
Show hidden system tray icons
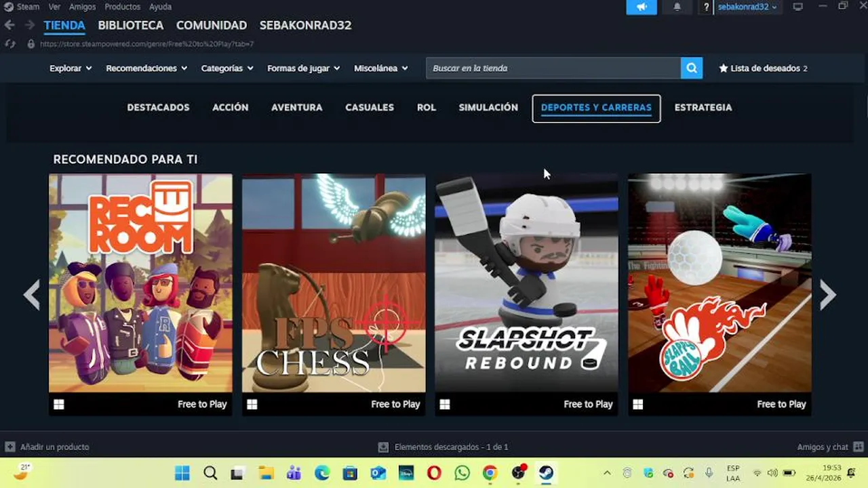pos(607,473)
